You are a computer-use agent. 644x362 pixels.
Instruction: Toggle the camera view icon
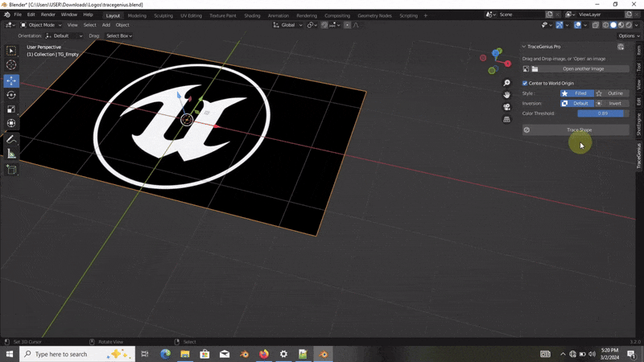[507, 107]
